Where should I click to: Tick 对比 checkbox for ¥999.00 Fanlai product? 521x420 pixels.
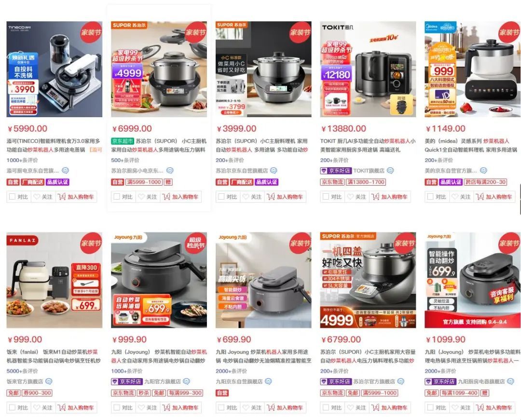12,407
